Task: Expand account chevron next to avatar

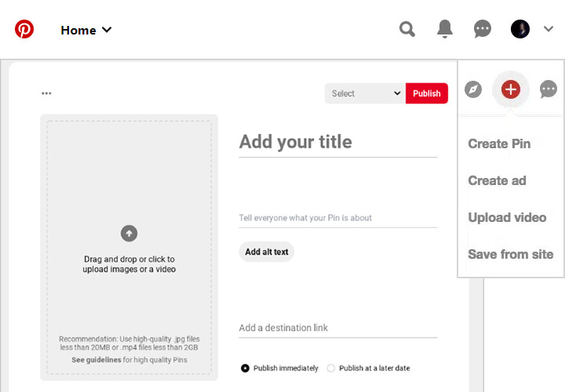Action: coord(549,30)
